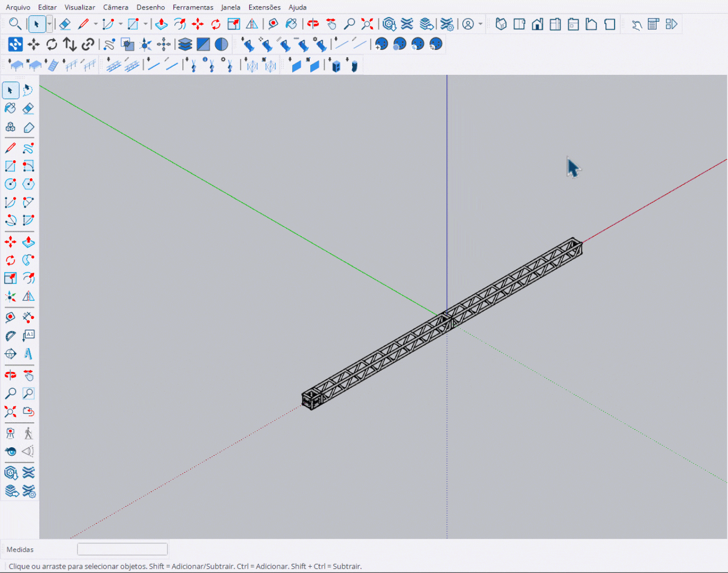Viewport: 728px width, 573px height.
Task: Open the account sign-in dropdown
Action: click(480, 24)
